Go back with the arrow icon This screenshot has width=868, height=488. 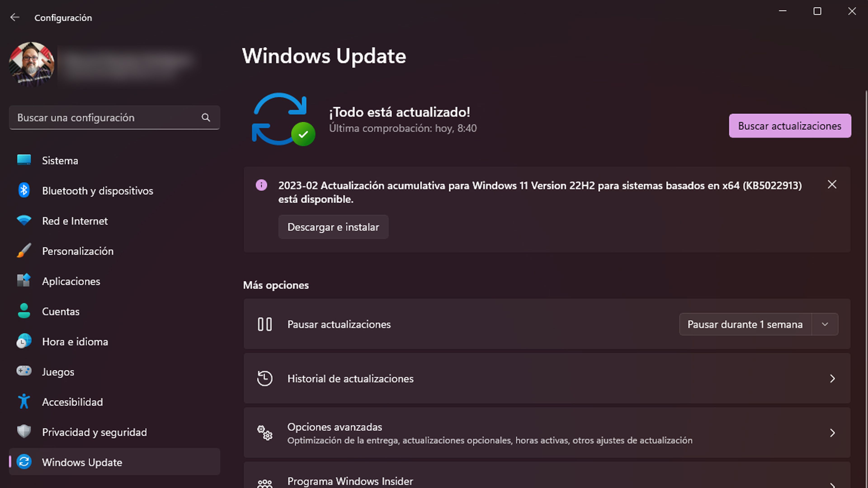click(x=14, y=17)
